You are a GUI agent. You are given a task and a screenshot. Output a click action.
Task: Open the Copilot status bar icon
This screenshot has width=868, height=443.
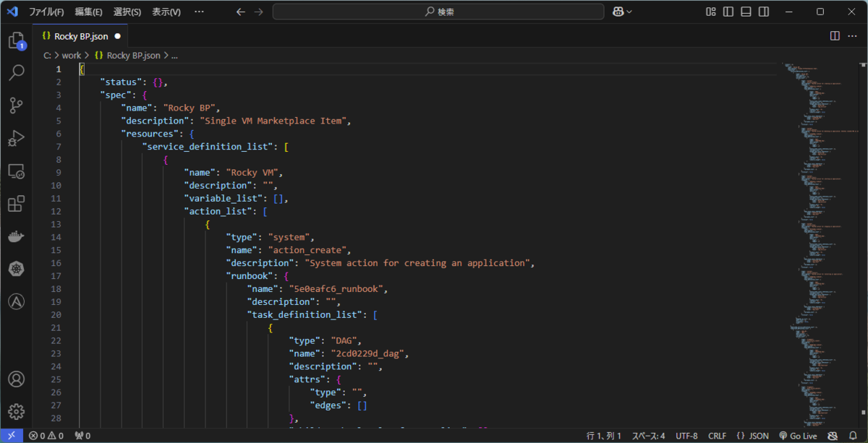pos(833,436)
